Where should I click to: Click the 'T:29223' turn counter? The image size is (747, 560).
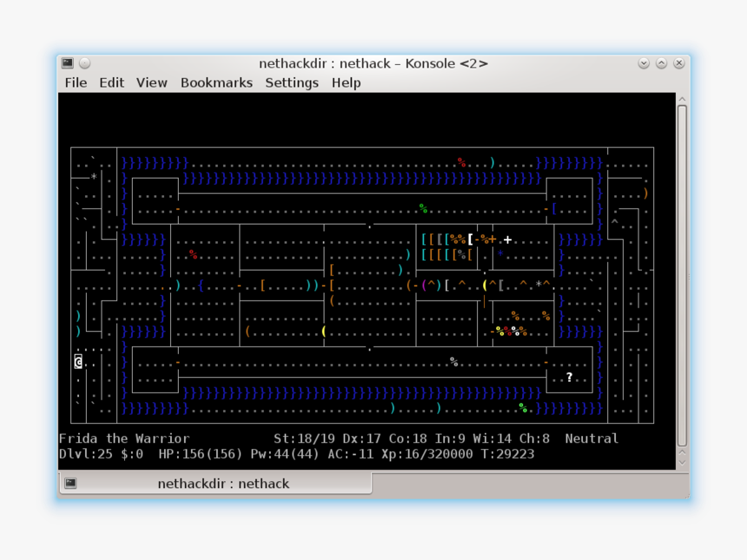[x=508, y=454]
